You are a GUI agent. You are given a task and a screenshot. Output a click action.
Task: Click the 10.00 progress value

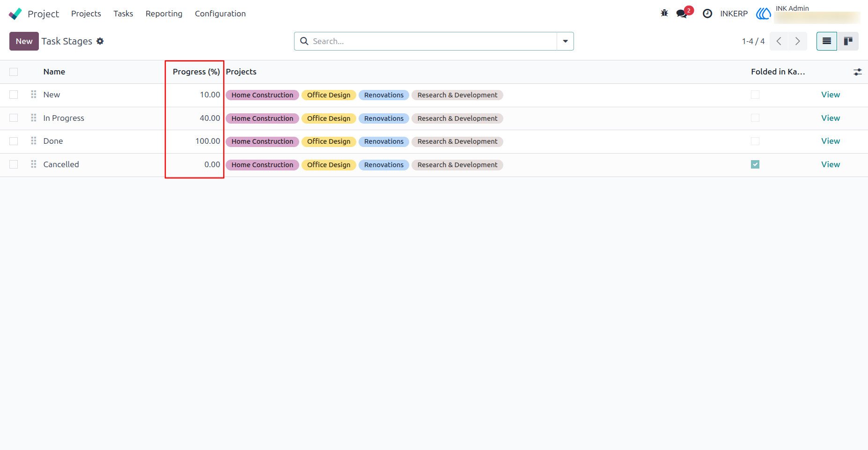pyautogui.click(x=210, y=95)
